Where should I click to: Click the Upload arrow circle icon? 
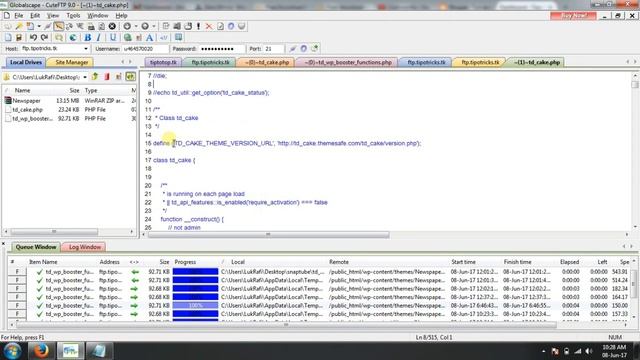click(145, 26)
